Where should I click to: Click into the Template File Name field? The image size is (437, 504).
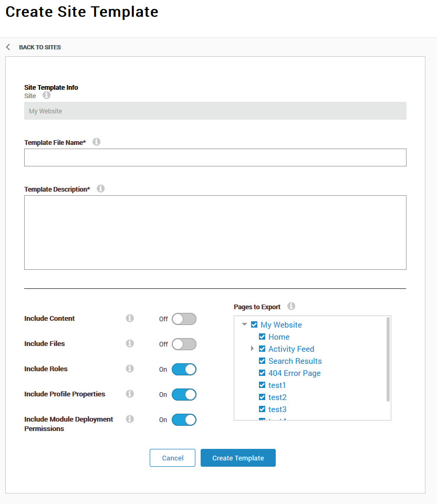[x=215, y=157]
